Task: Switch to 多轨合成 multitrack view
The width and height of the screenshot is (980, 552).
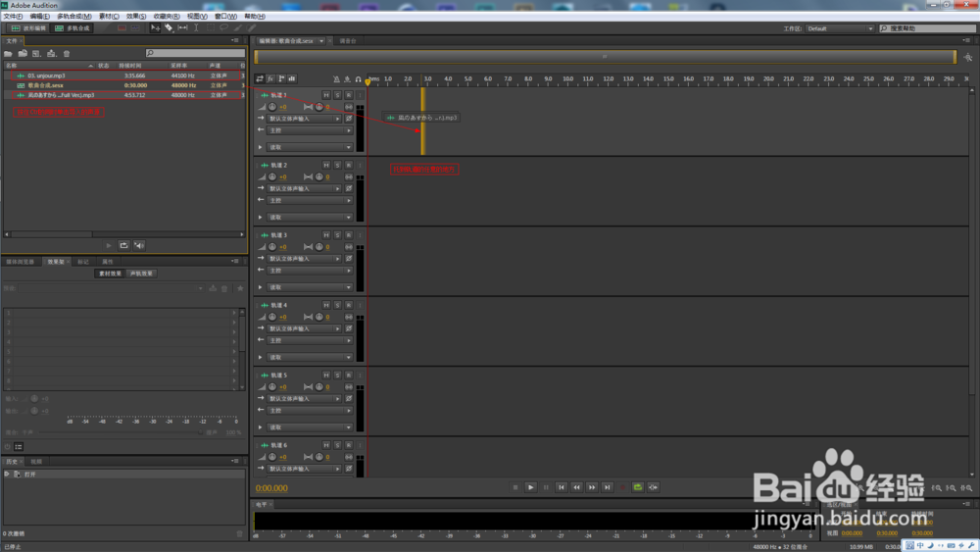Action: pyautogui.click(x=73, y=28)
